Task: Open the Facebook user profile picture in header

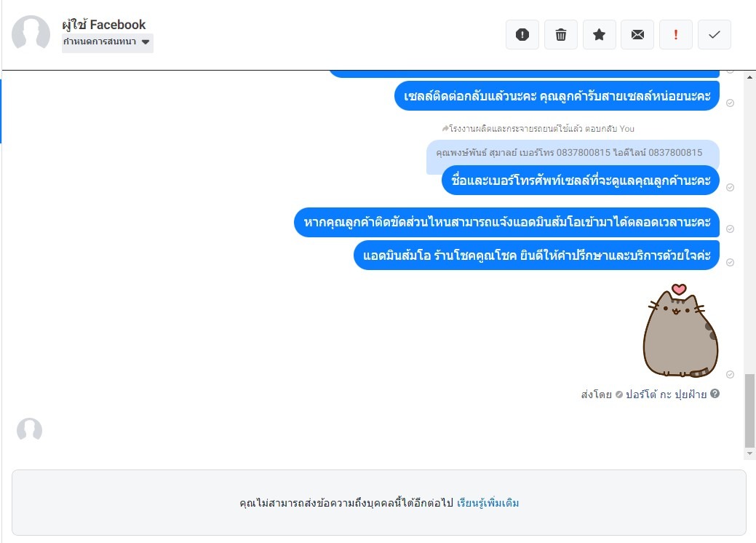Action: pyautogui.click(x=31, y=34)
